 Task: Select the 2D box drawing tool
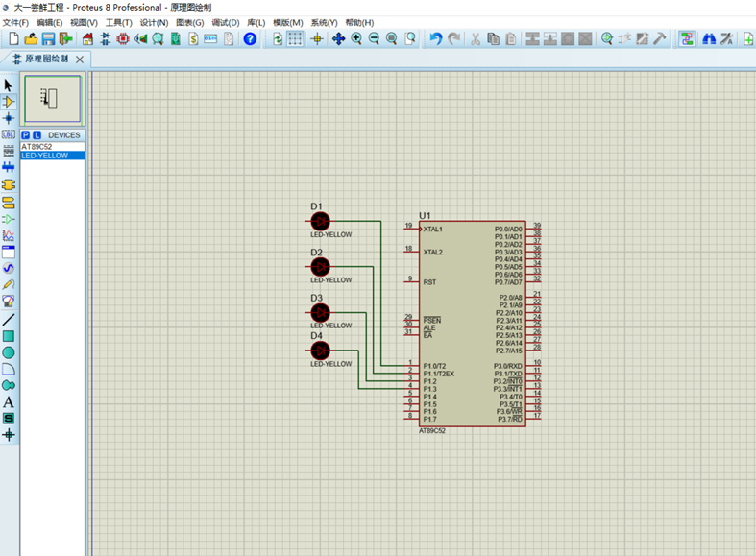(x=9, y=336)
